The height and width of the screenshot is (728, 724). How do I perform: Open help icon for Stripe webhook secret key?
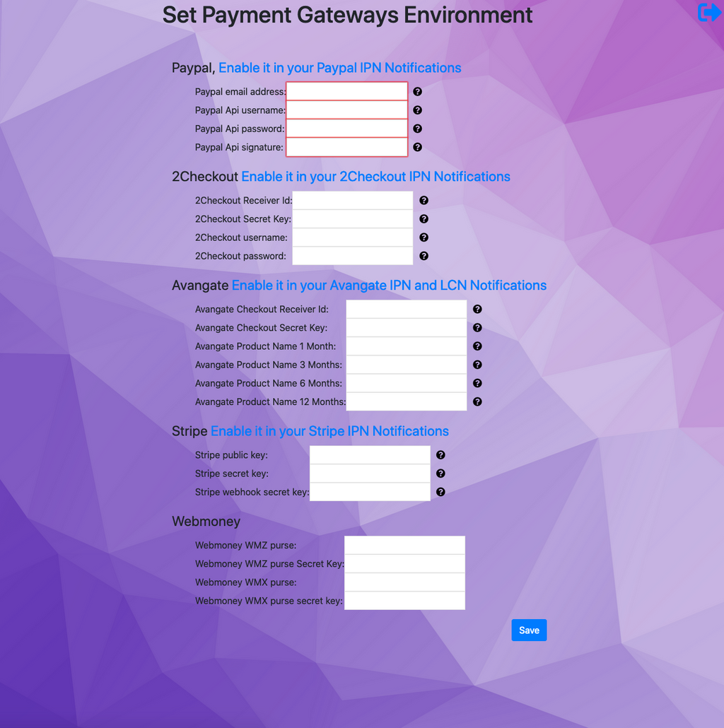coord(440,492)
